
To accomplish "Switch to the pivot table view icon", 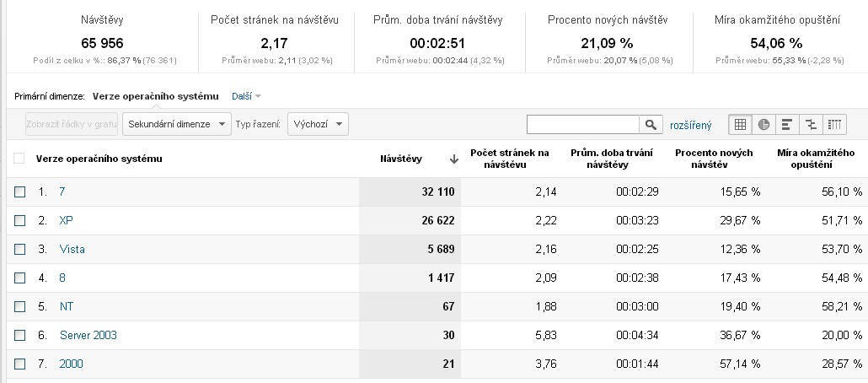I will [x=834, y=124].
